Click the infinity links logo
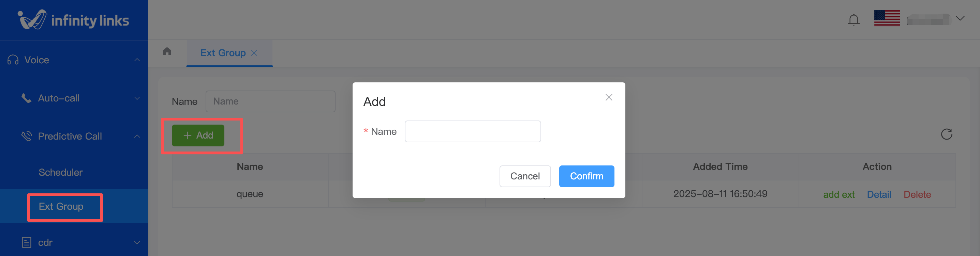Viewport: 980px width, 256px height. click(x=73, y=20)
